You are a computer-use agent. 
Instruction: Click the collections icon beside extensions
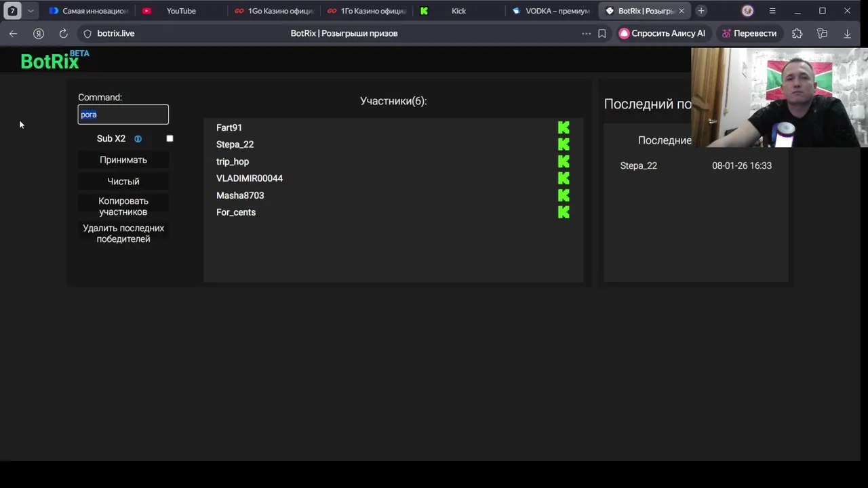pyautogui.click(x=823, y=33)
